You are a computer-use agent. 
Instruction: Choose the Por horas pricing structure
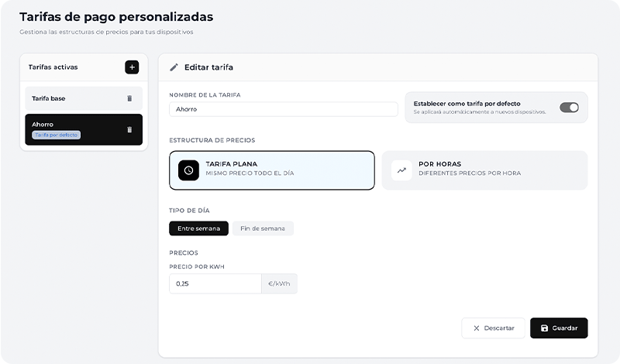point(484,170)
